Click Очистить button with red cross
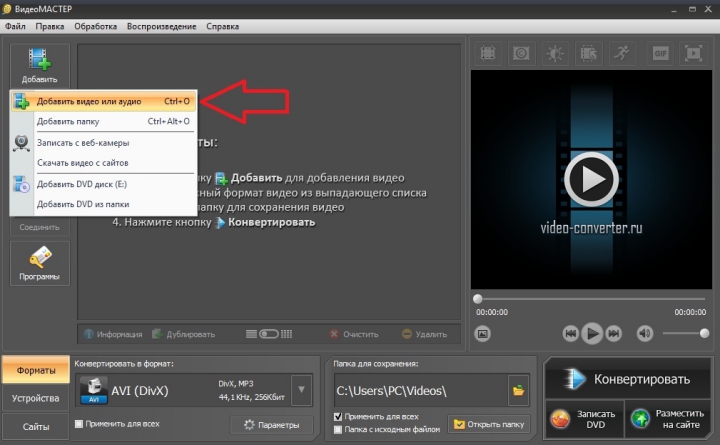The width and height of the screenshot is (720, 445). pos(354,334)
